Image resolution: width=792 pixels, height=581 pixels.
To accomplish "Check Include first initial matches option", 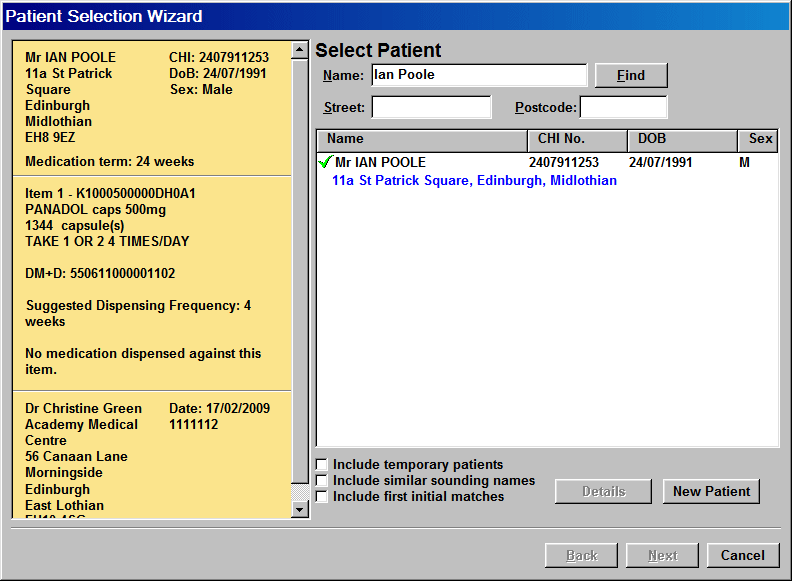I will pyautogui.click(x=321, y=496).
